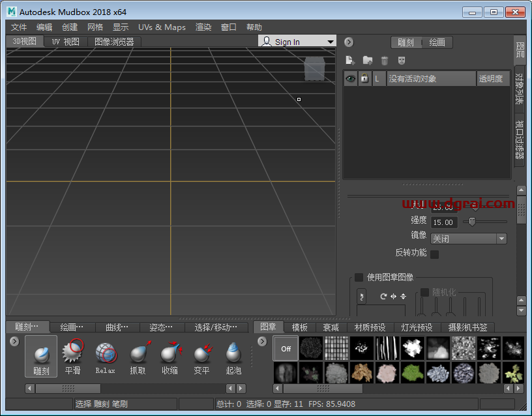Open the 镜像 mirror dropdown set to 关闭
This screenshot has width=532, height=416.
point(469,239)
